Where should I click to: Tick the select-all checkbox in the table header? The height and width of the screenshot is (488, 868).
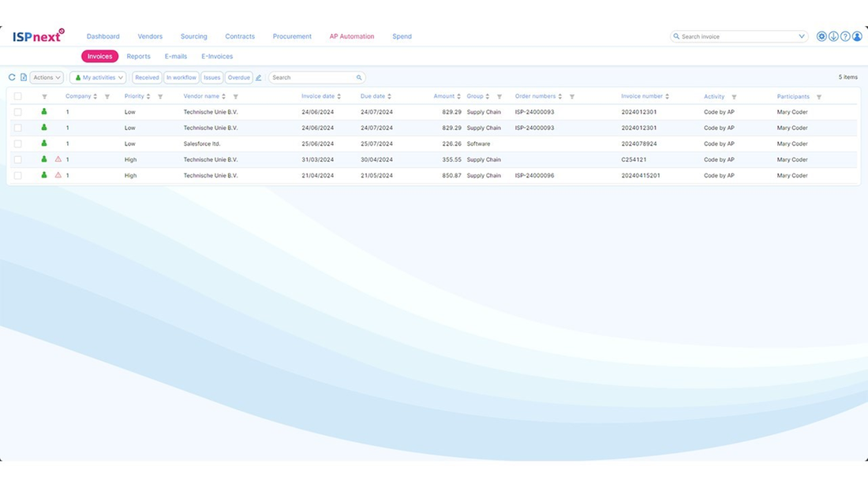tap(17, 95)
